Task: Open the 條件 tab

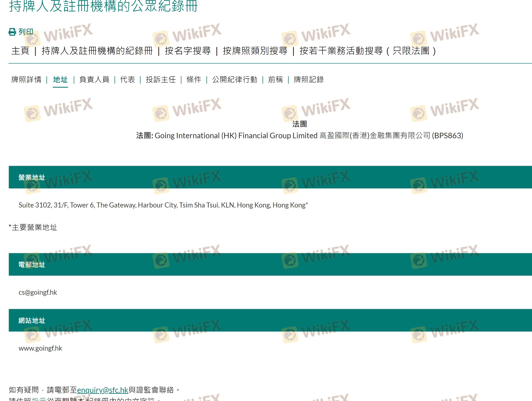Action: coord(194,80)
